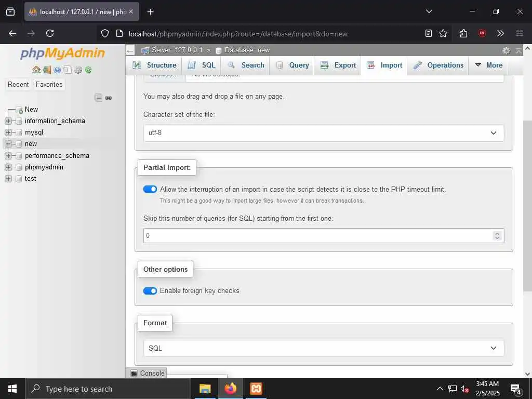Image resolution: width=532 pixels, height=399 pixels.
Task: Open the MariaDB documentation page icon
Action: (68, 70)
